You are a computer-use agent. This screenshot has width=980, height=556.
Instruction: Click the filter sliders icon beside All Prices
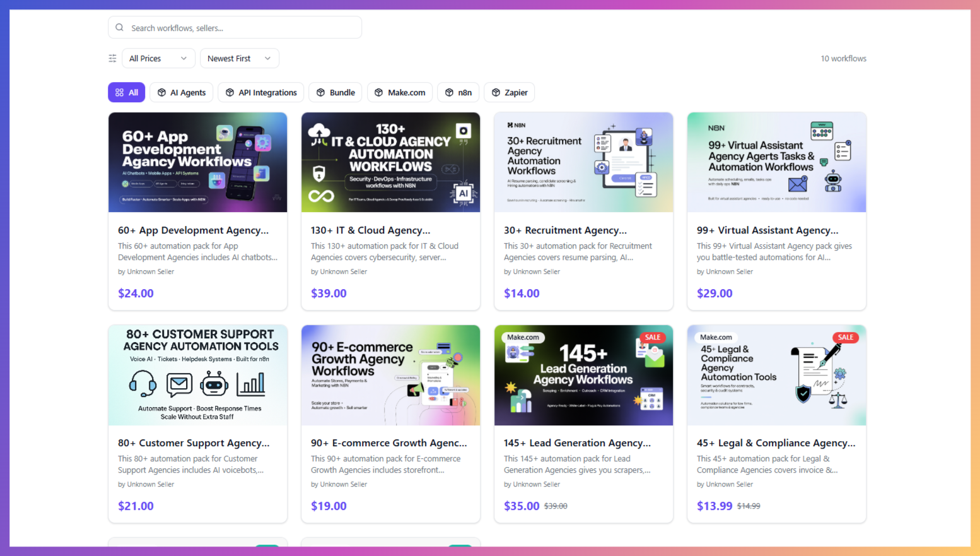point(112,58)
